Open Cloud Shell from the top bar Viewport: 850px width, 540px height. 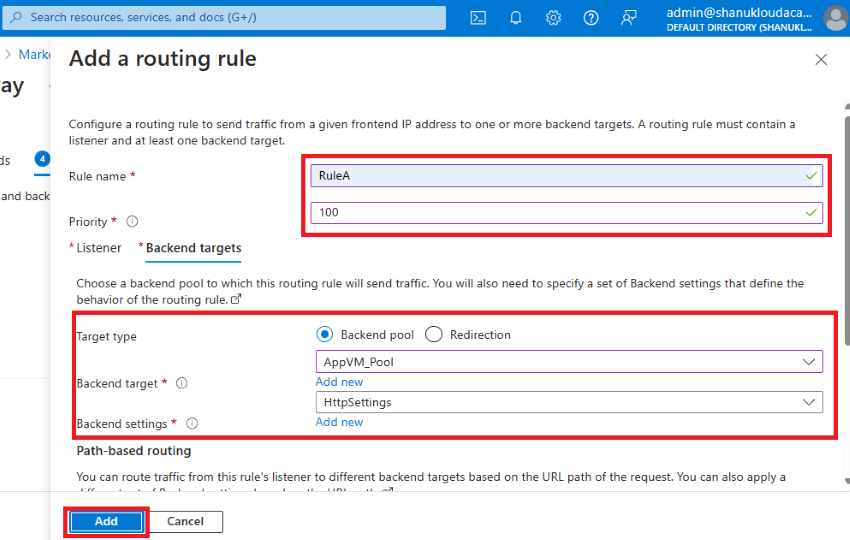[x=478, y=18]
